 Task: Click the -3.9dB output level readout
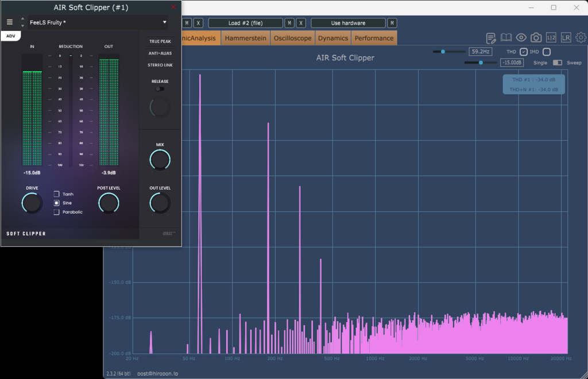tap(109, 173)
